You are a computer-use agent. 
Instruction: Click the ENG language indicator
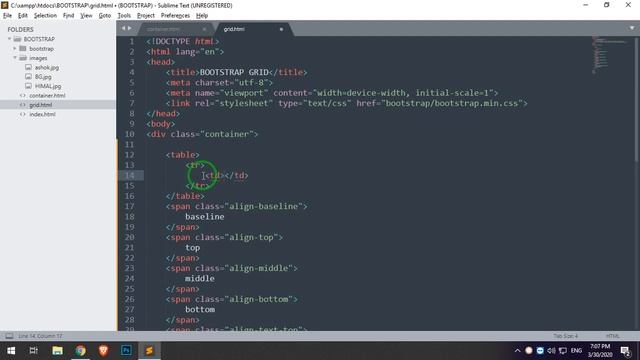click(576, 351)
